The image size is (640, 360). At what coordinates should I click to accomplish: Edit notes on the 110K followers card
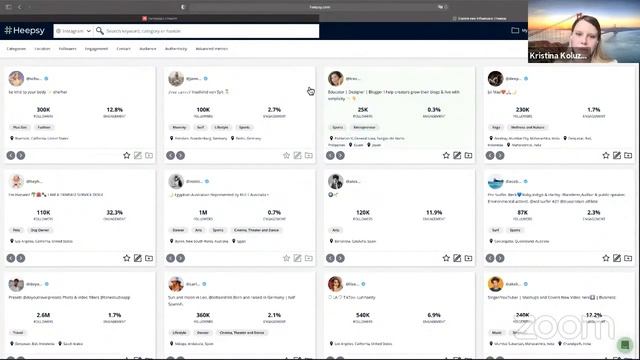click(138, 258)
